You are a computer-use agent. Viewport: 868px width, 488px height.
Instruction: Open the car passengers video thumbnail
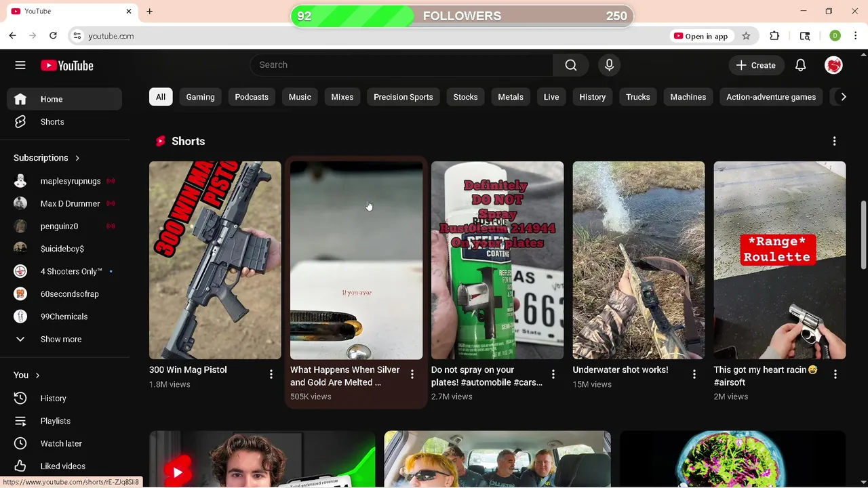click(x=497, y=459)
